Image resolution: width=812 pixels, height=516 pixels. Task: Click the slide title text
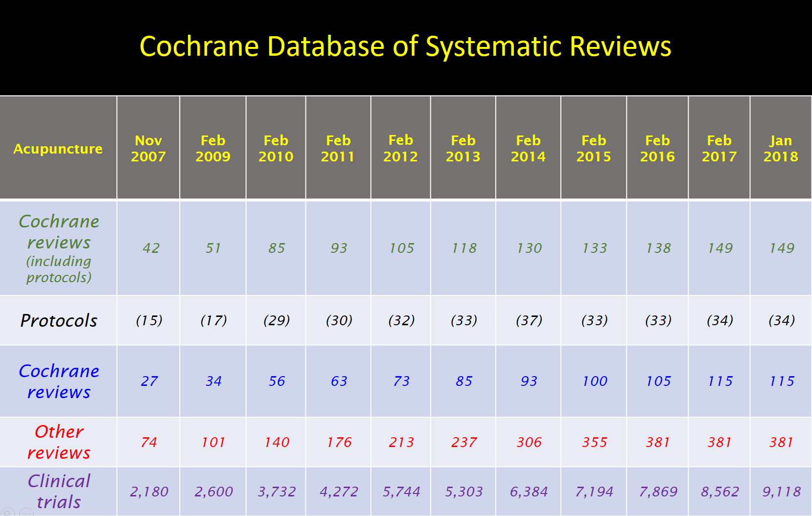click(x=406, y=46)
